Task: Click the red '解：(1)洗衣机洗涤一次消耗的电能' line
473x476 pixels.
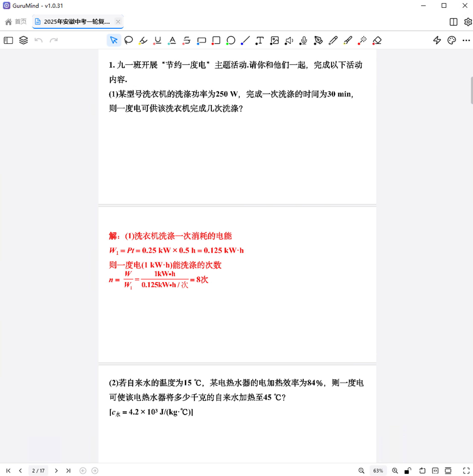Action: (170, 236)
